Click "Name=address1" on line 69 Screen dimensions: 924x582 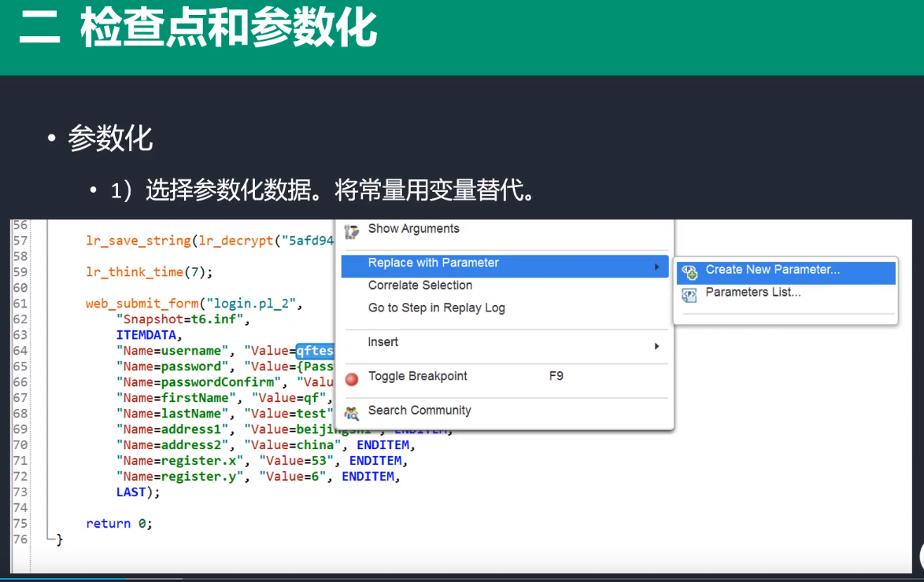[x=172, y=429]
